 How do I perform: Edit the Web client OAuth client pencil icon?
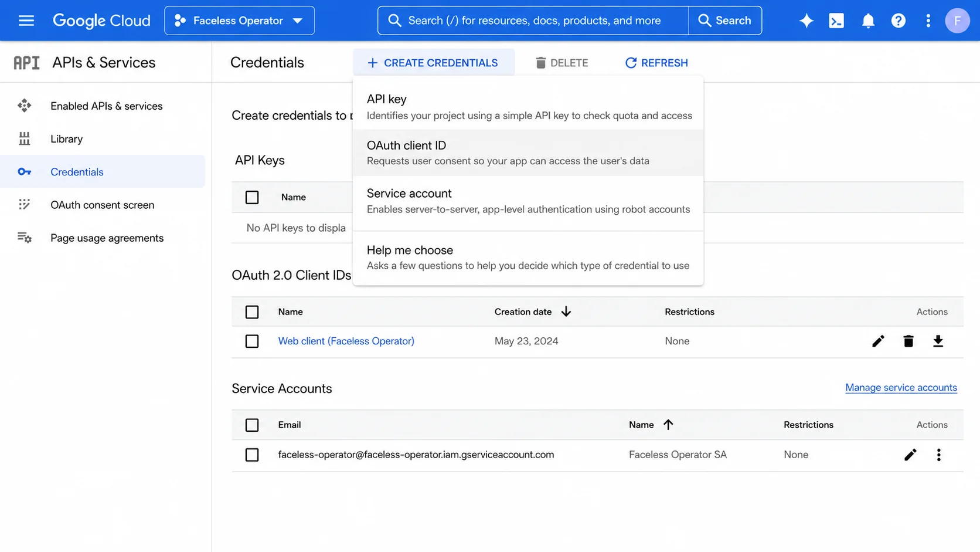pyautogui.click(x=877, y=341)
